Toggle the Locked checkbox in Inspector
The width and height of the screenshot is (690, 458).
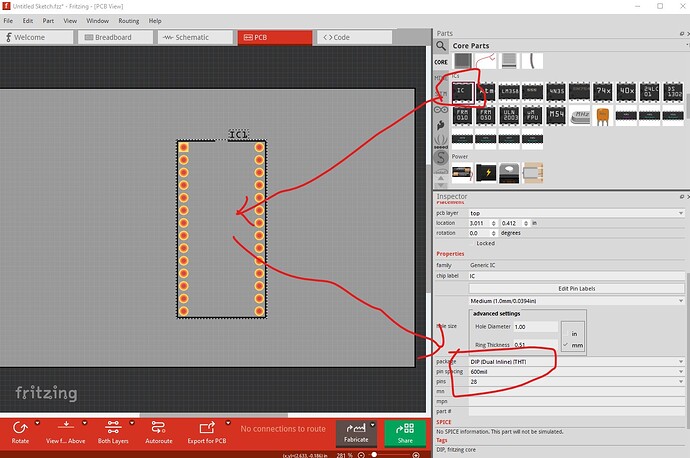pyautogui.click(x=472, y=243)
